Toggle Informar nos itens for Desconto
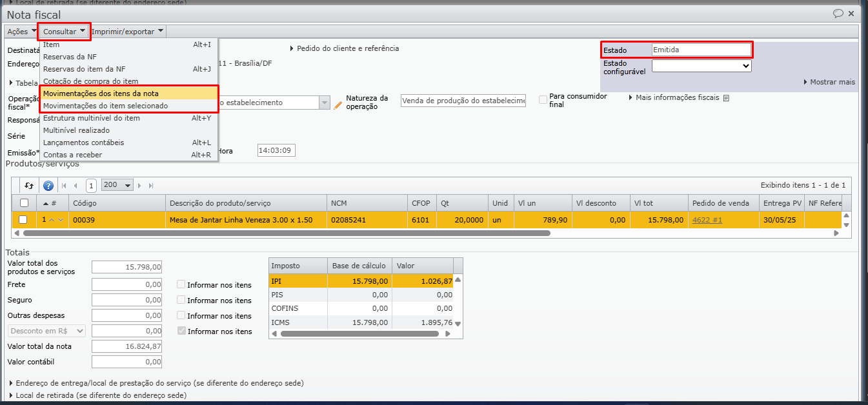Viewport: 868px width, 405px height. point(181,331)
